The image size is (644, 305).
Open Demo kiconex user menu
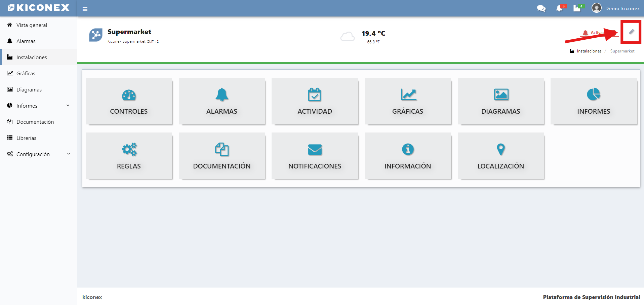pyautogui.click(x=616, y=8)
